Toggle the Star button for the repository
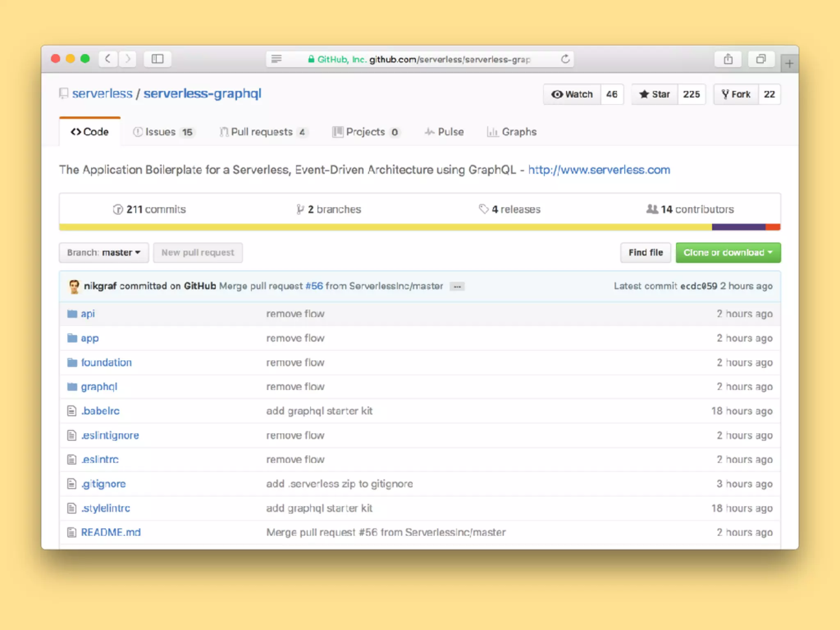This screenshot has width=840, height=630. point(655,94)
